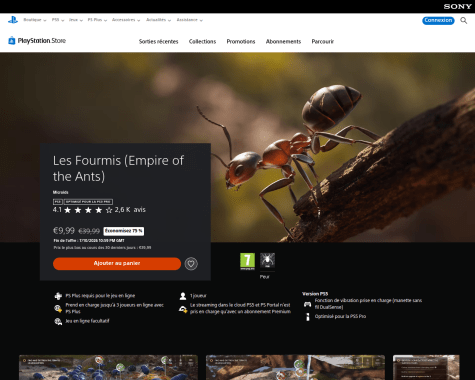Click the Jeu en ligne facultatif icon
475x380 pixels.
[58, 321]
